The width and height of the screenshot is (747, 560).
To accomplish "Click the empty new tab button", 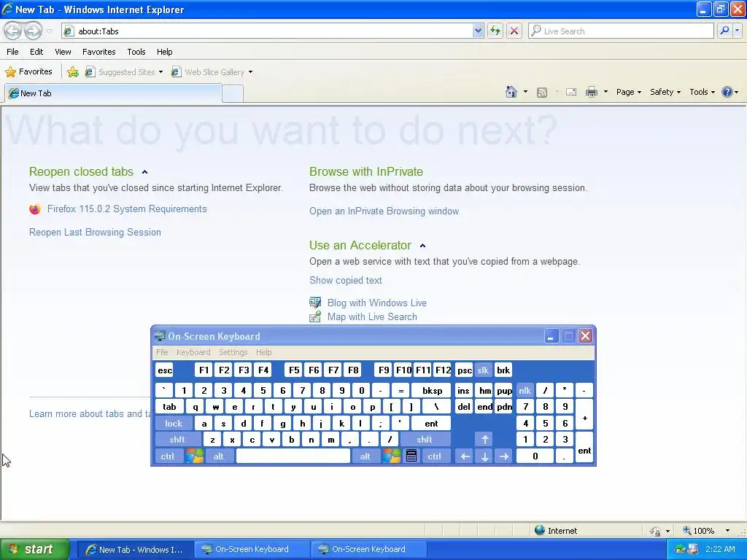I will 233,93.
